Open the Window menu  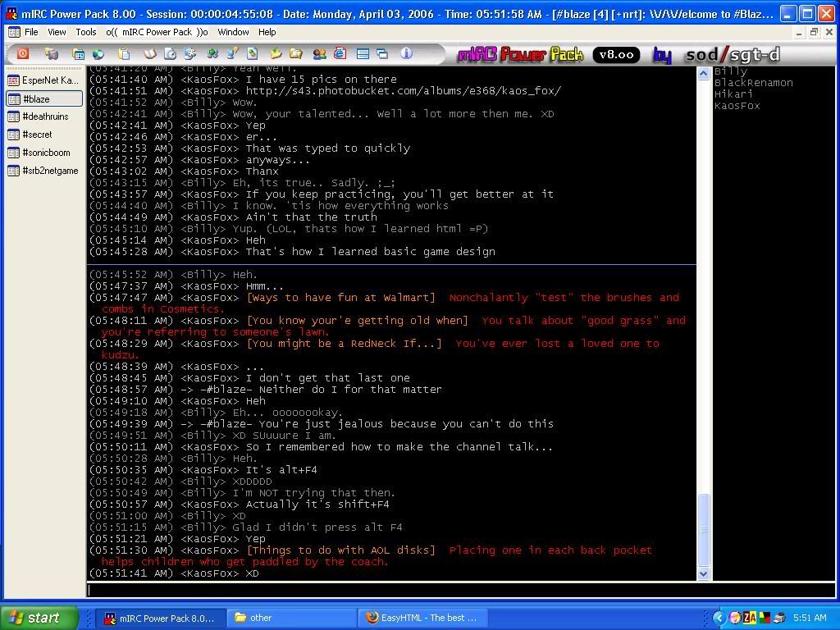[x=233, y=32]
